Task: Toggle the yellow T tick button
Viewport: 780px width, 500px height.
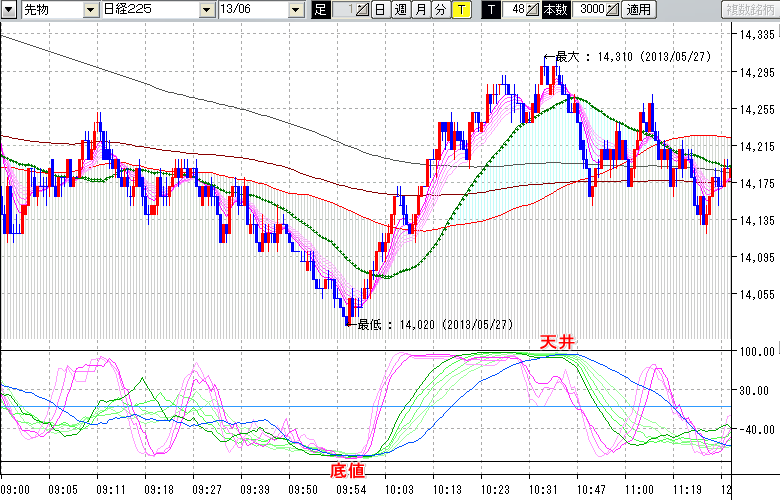Action: pos(460,10)
